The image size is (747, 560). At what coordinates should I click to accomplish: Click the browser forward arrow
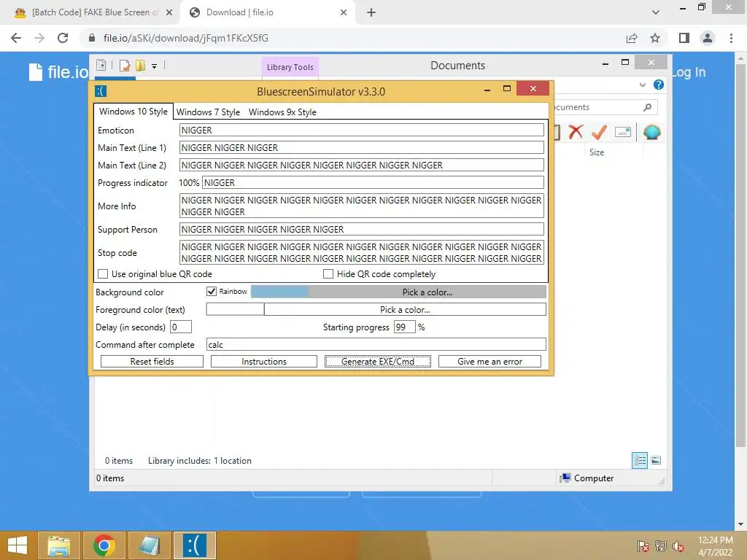pos(39,38)
